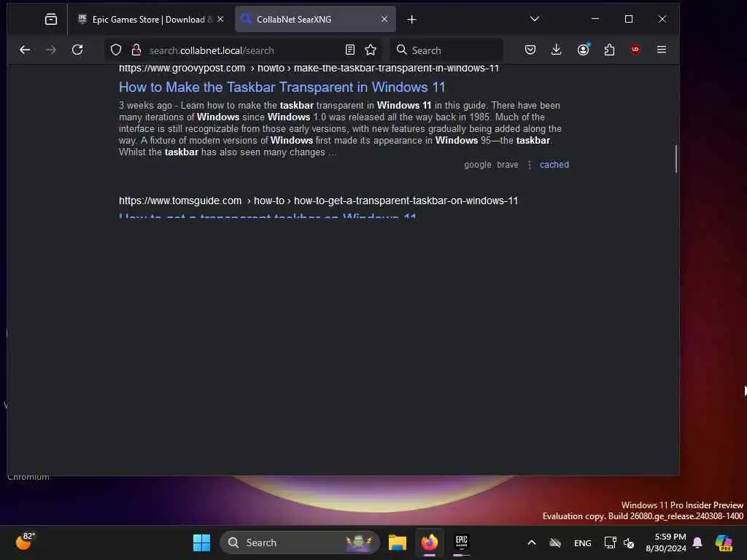Open a new browser tab
The height and width of the screenshot is (560, 747).
(412, 20)
